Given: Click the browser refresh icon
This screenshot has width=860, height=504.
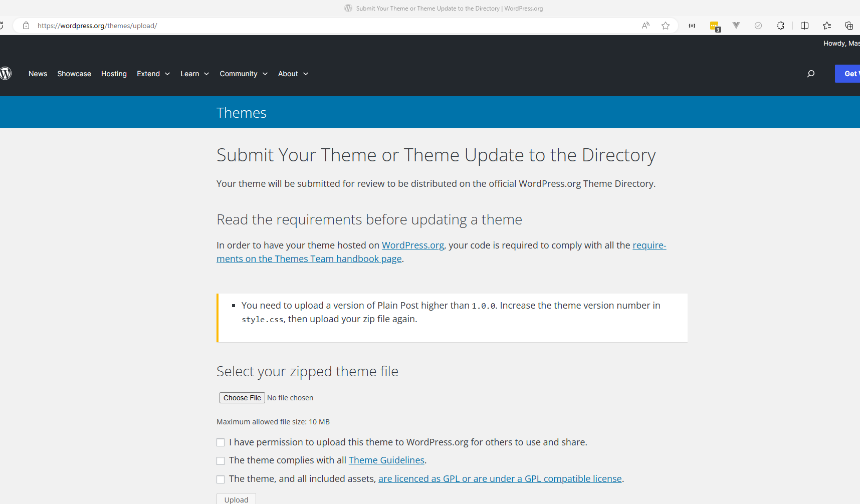Looking at the screenshot, I should pyautogui.click(x=2, y=26).
